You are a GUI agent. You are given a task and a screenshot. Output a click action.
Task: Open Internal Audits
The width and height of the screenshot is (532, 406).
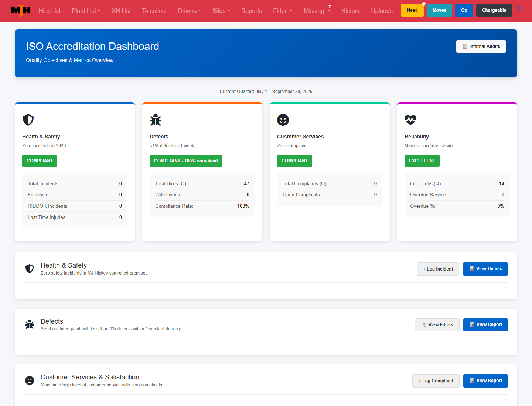tap(481, 47)
